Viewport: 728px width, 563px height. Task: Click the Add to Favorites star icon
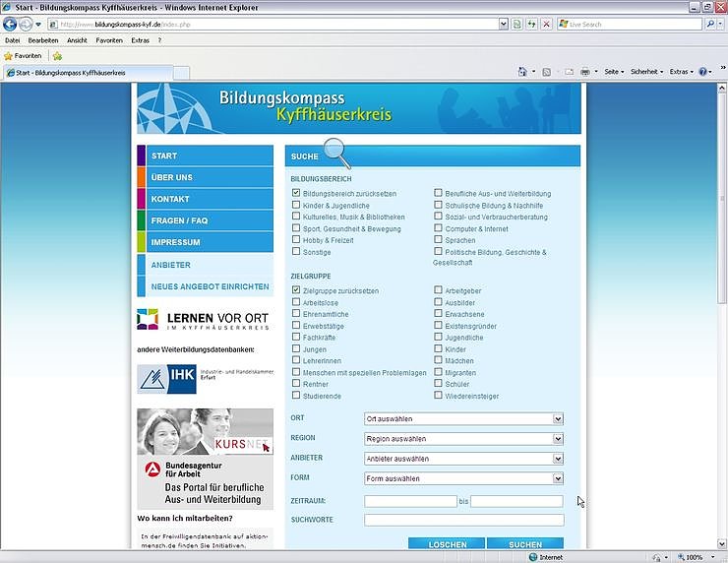tap(57, 56)
